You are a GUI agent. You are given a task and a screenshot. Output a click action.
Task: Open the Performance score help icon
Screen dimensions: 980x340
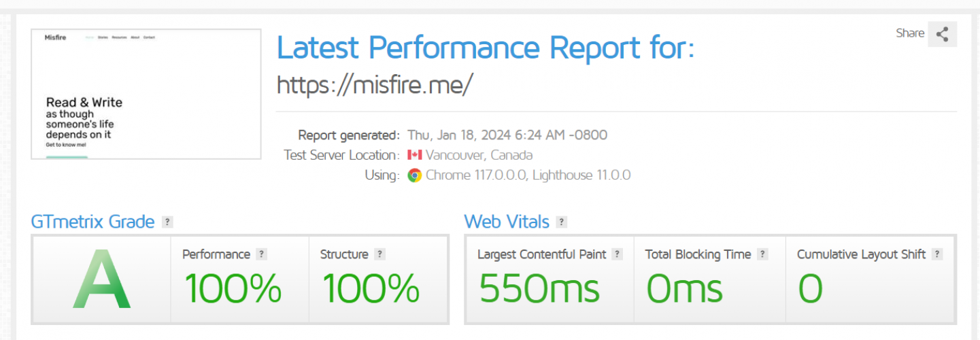(x=262, y=254)
